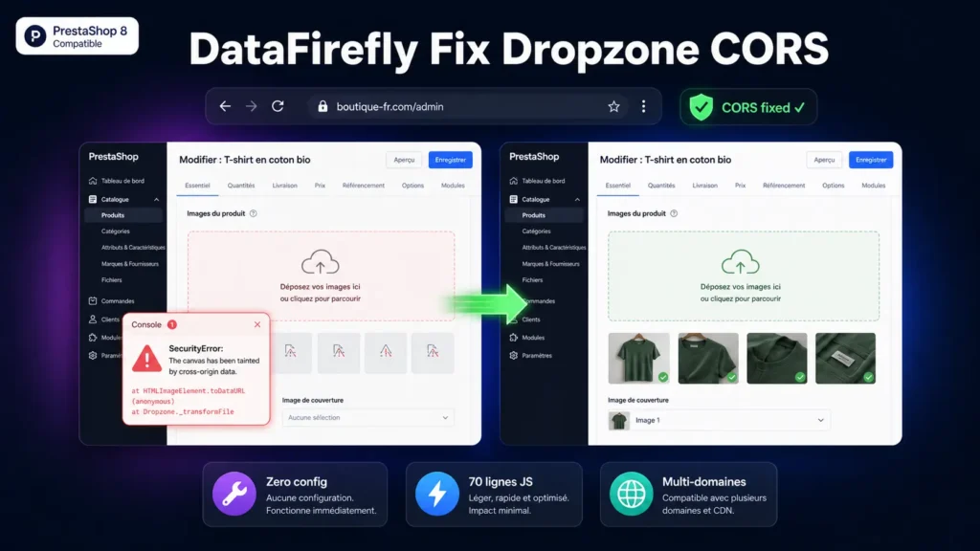Select Quantités tab in left panel

(x=241, y=186)
